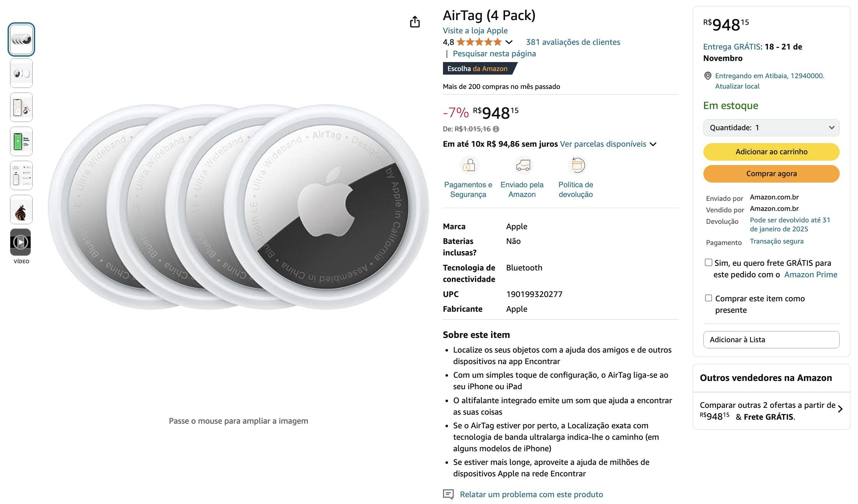Enable free shipping with Amazon Prime checkbox
858x504 pixels.
click(x=708, y=263)
